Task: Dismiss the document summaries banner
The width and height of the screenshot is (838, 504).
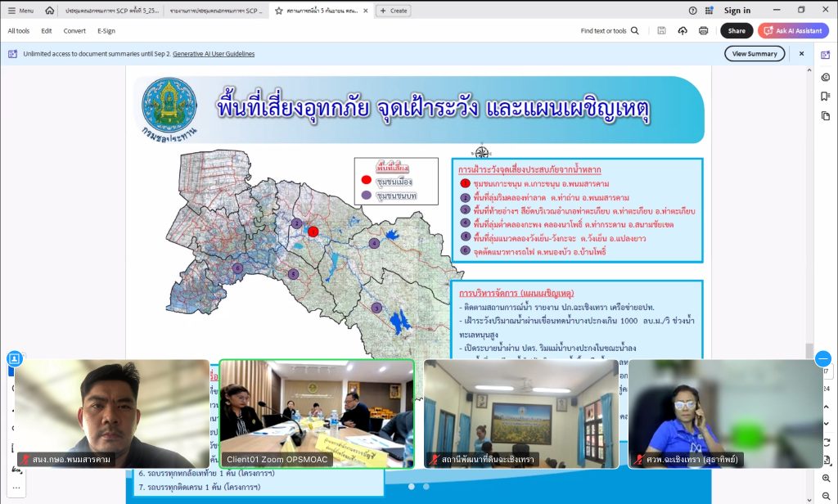Action: (x=802, y=54)
